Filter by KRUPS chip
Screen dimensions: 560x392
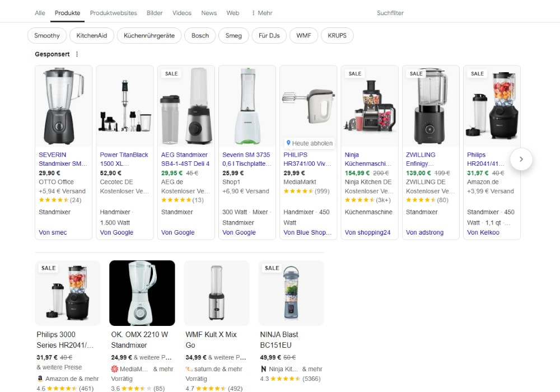point(337,35)
